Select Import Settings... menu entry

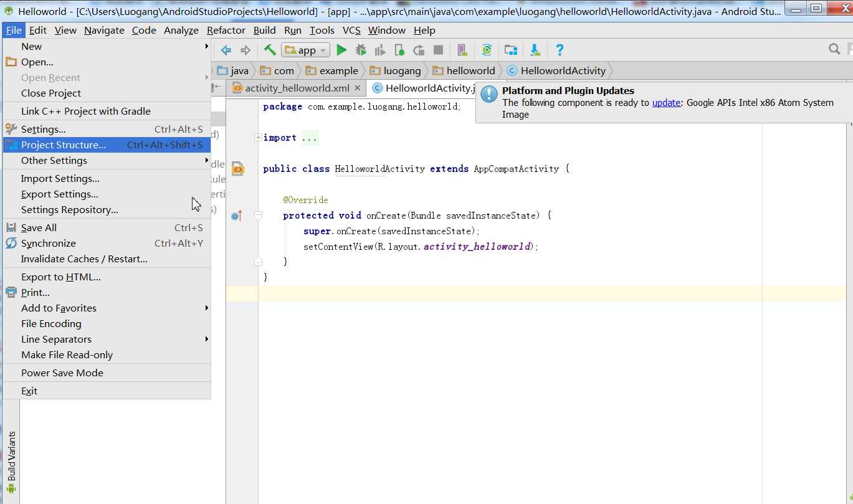click(107, 178)
